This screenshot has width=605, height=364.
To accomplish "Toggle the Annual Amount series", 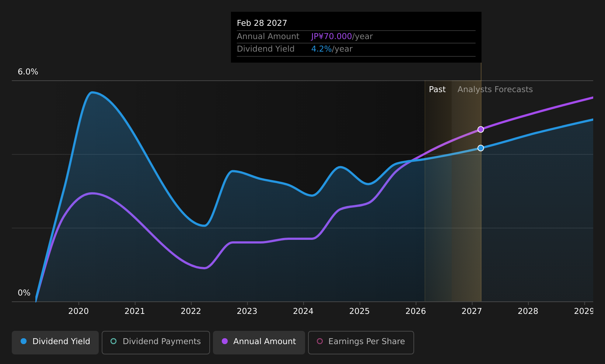I will pos(259,343).
